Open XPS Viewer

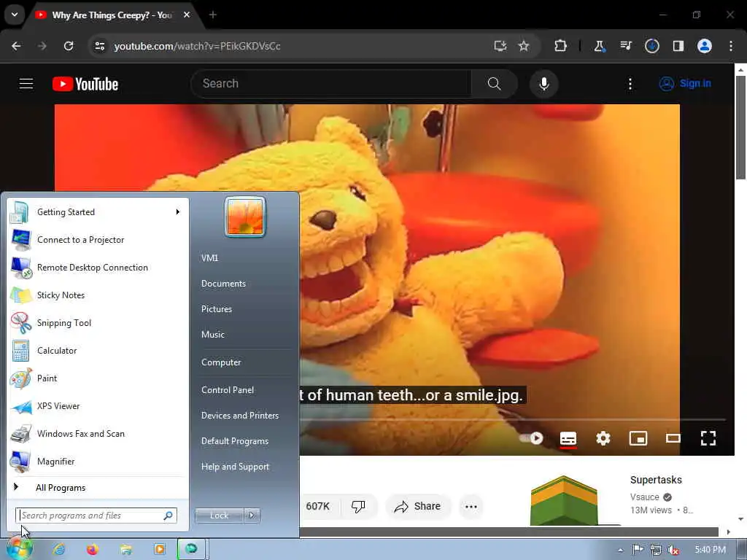pyautogui.click(x=98, y=405)
